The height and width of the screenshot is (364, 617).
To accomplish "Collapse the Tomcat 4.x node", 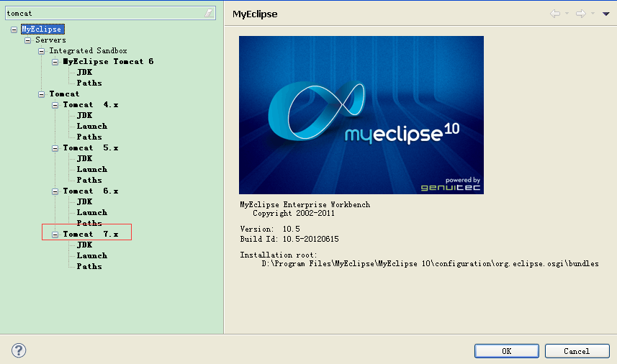I will [55, 105].
